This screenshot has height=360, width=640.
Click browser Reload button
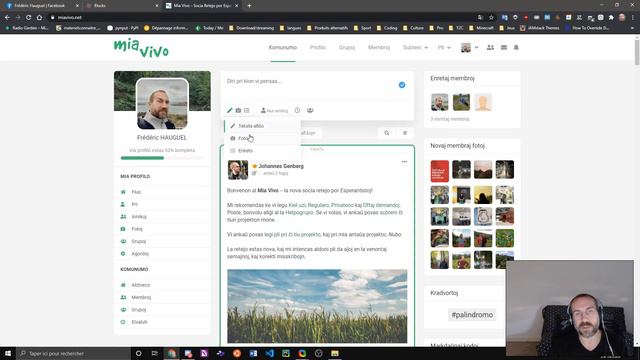28,18
